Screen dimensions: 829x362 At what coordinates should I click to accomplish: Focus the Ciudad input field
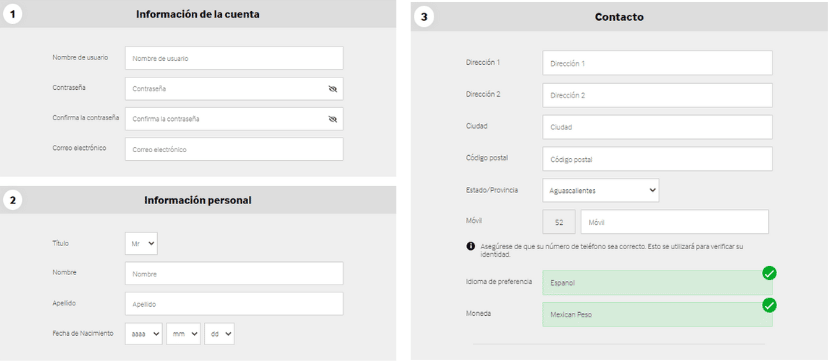tap(657, 127)
